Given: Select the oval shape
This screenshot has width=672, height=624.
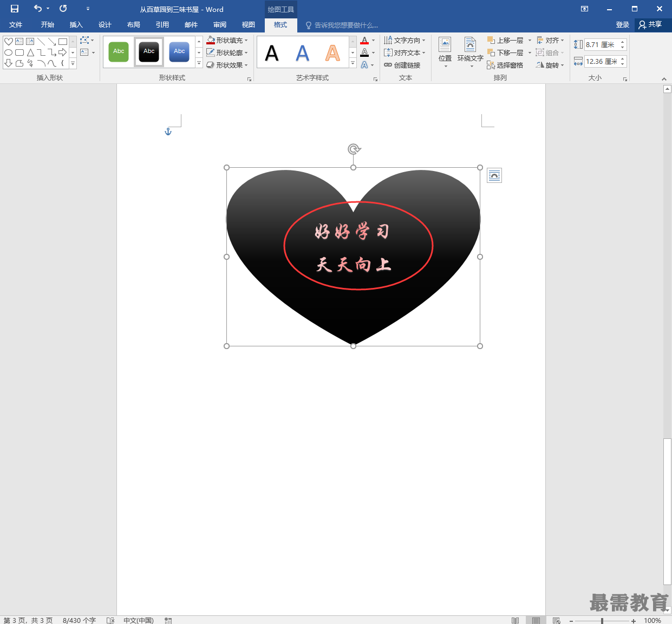Looking at the screenshot, I should 9,52.
